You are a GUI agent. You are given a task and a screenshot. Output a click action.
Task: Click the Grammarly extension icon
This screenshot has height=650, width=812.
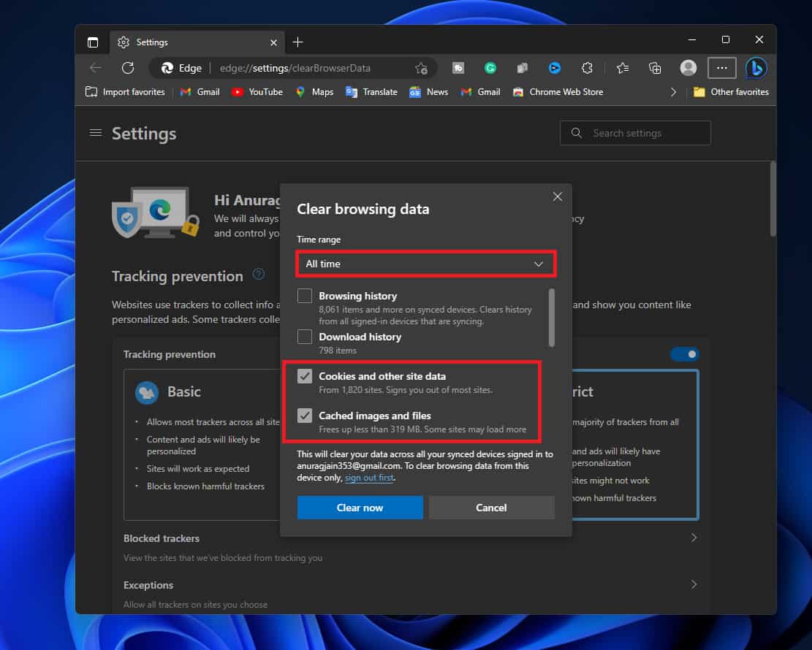(x=490, y=68)
